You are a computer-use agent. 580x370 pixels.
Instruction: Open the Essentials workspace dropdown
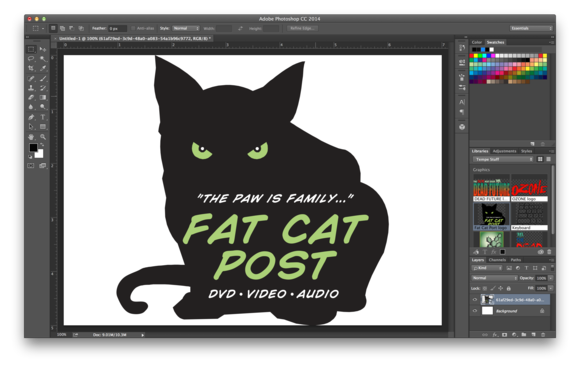(531, 28)
